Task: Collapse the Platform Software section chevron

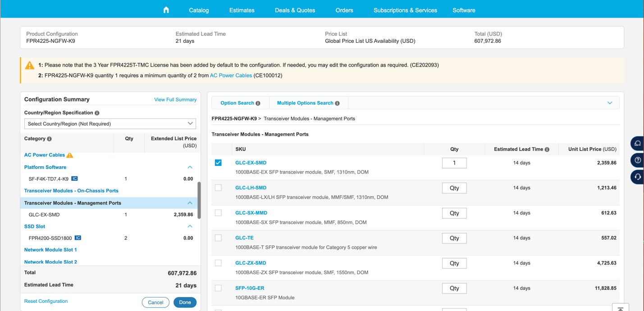Action: click(190, 167)
